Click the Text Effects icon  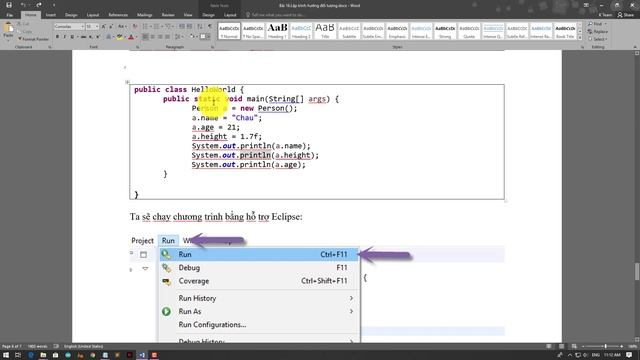click(x=109, y=37)
